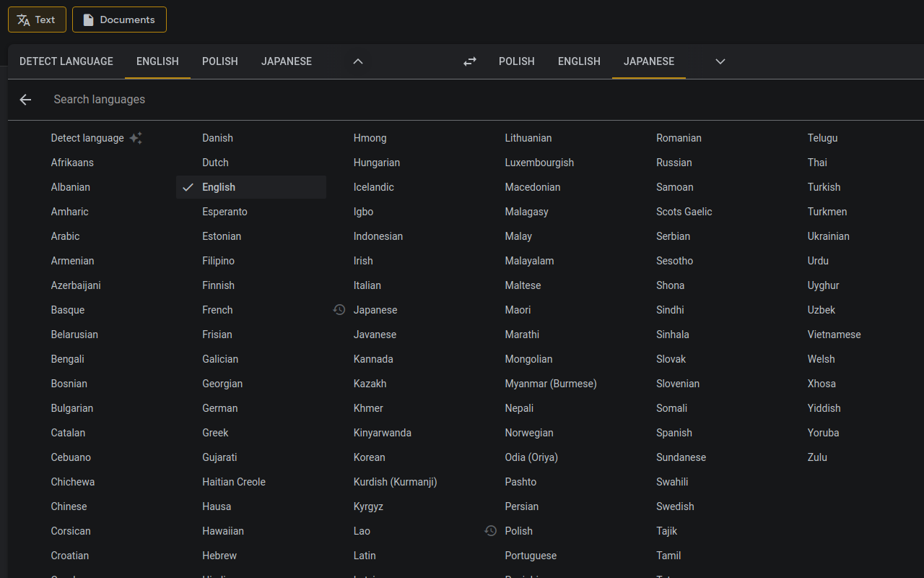Pick Kurdish (Kurmanji) from the list
The width and height of the screenshot is (924, 578).
click(396, 482)
